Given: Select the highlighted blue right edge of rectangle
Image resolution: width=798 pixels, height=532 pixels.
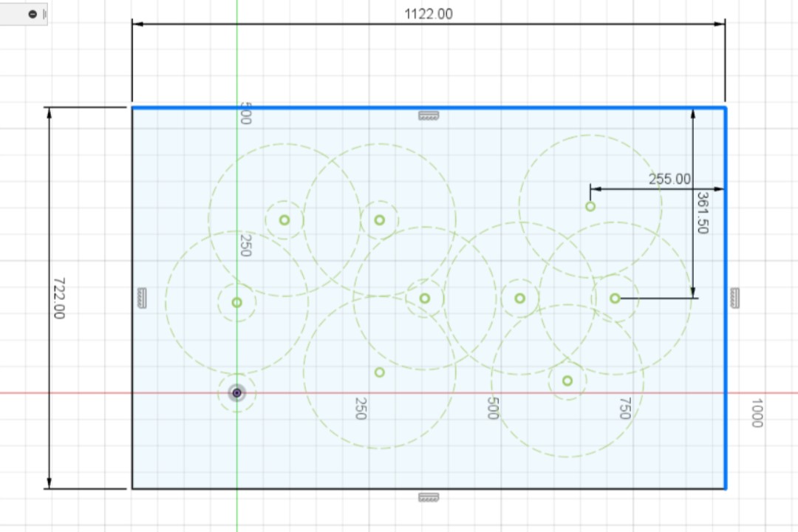Looking at the screenshot, I should pos(726,299).
